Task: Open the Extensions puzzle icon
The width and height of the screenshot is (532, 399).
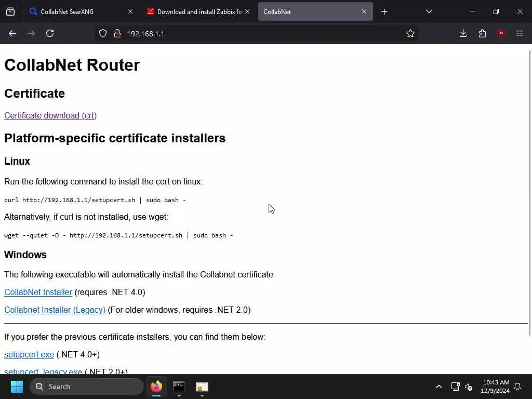Action: tap(482, 33)
